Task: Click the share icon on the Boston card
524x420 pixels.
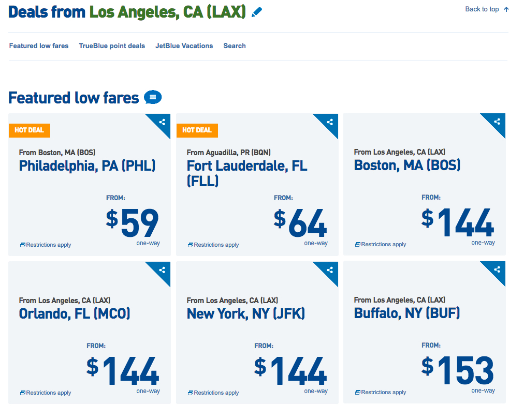Action: tap(497, 122)
